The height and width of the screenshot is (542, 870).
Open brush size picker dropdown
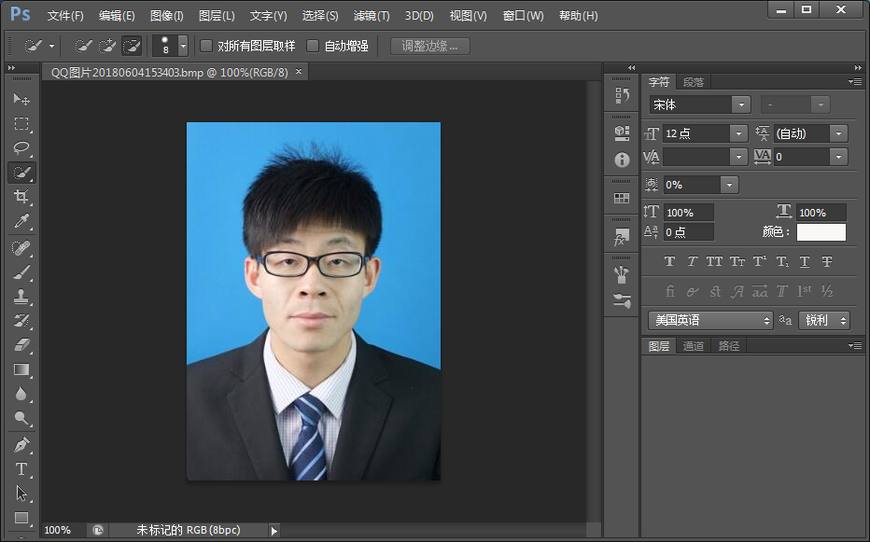pos(183,45)
